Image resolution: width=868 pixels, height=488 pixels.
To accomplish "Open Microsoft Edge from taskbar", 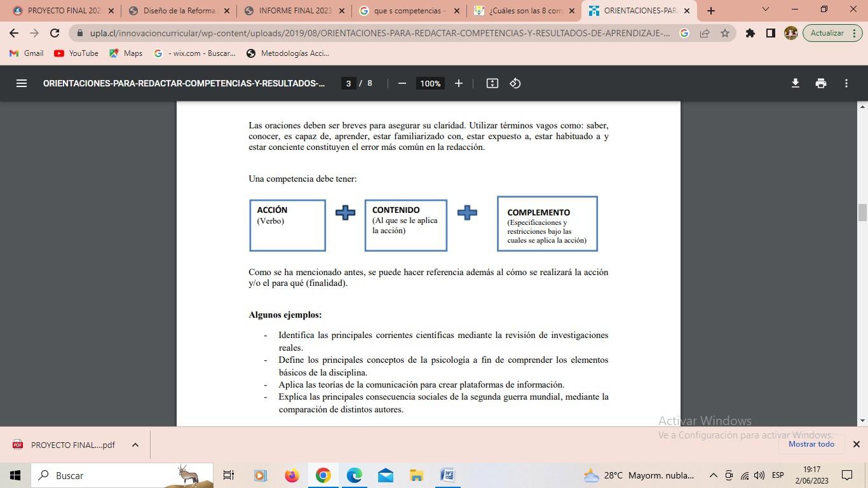I will point(354,475).
